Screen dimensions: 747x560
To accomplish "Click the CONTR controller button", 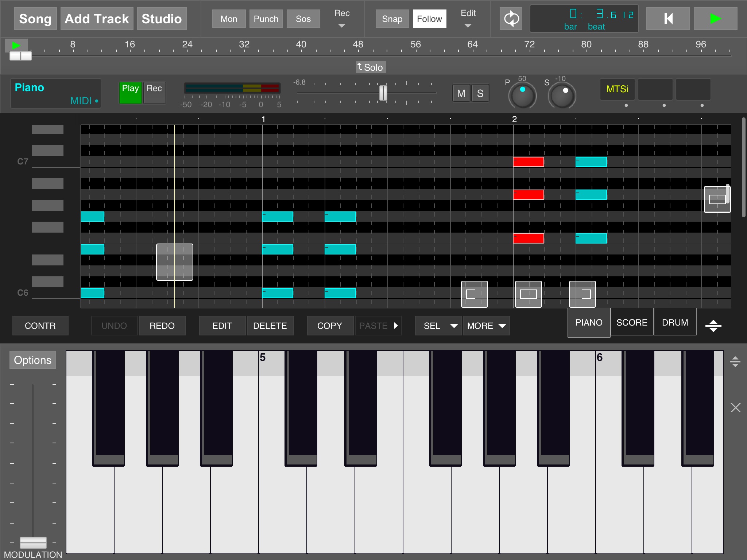I will [x=40, y=326].
